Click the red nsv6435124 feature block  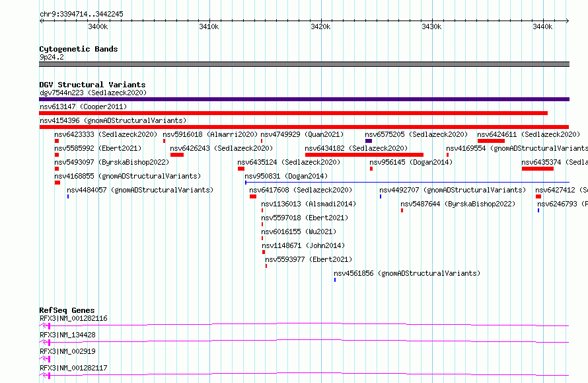coord(241,169)
